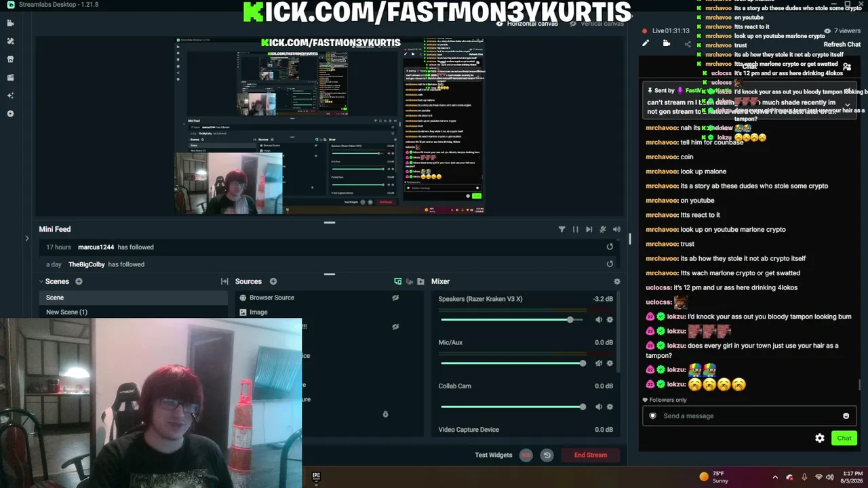Click the studio mode icon in Sources header
This screenshot has height=488, width=868.
tap(409, 281)
